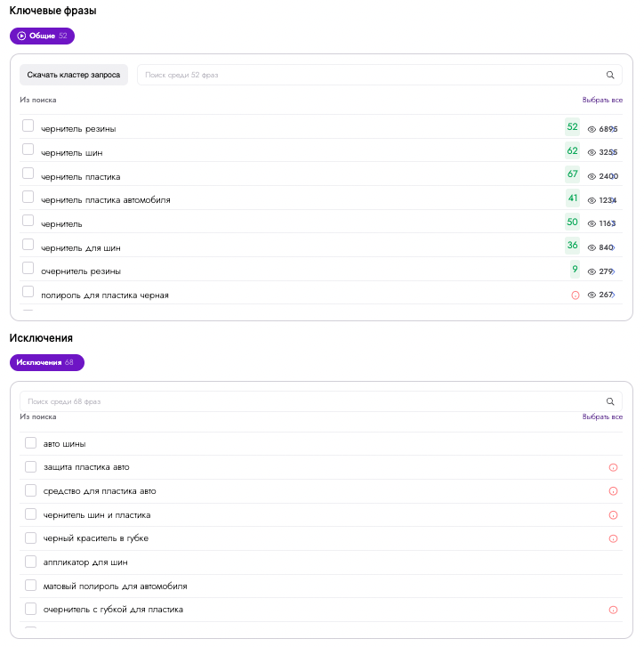Screen dimensions: 644x647
Task: Check the box for чернитель шин и пластика
Action: (30, 514)
